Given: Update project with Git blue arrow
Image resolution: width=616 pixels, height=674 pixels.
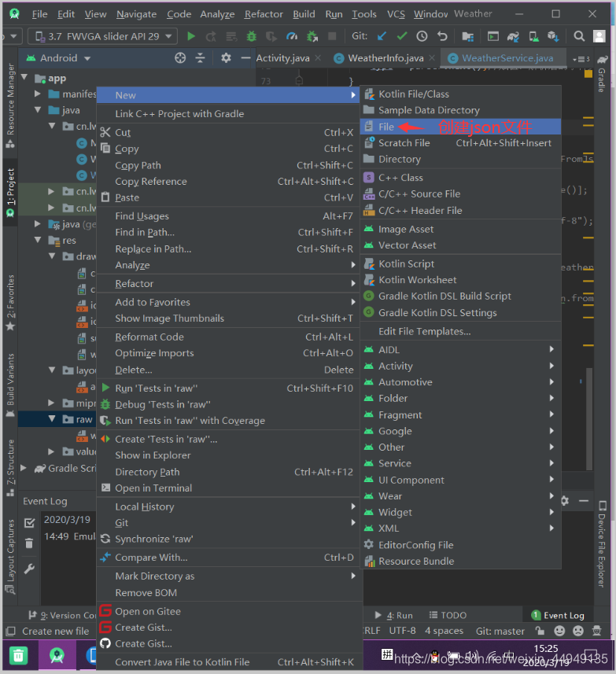Looking at the screenshot, I should [382, 36].
